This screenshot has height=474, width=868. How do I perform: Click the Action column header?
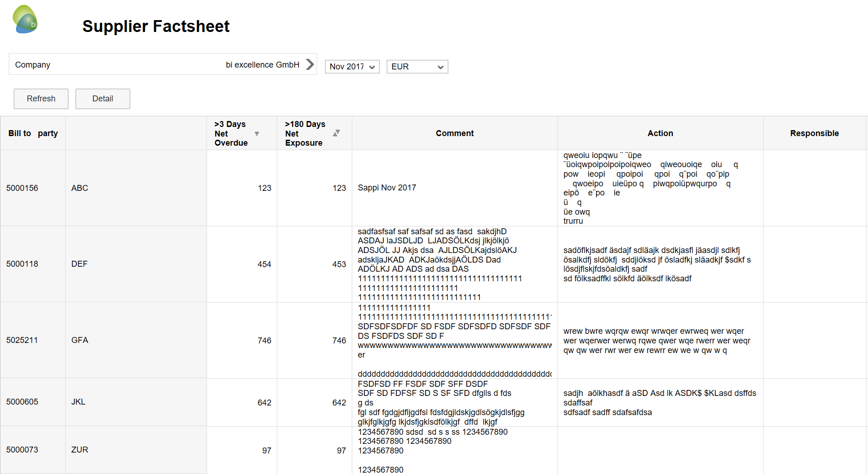pyautogui.click(x=660, y=133)
